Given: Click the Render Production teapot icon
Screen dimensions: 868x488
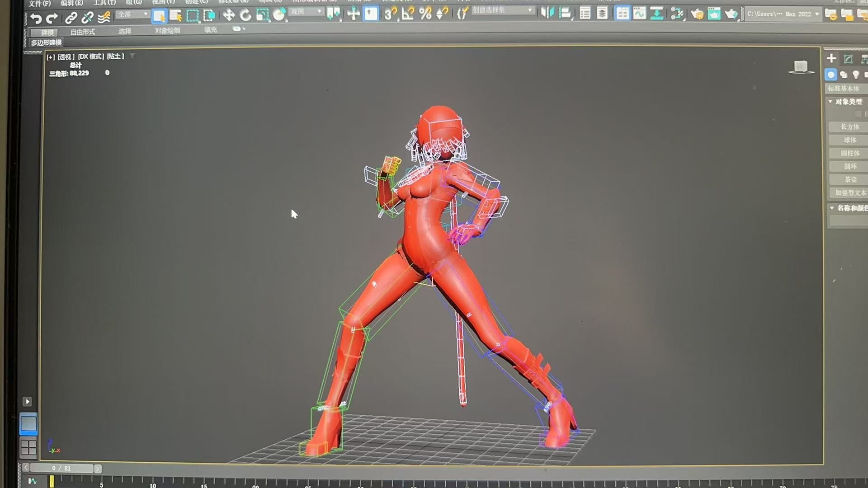Looking at the screenshot, I should tap(731, 14).
